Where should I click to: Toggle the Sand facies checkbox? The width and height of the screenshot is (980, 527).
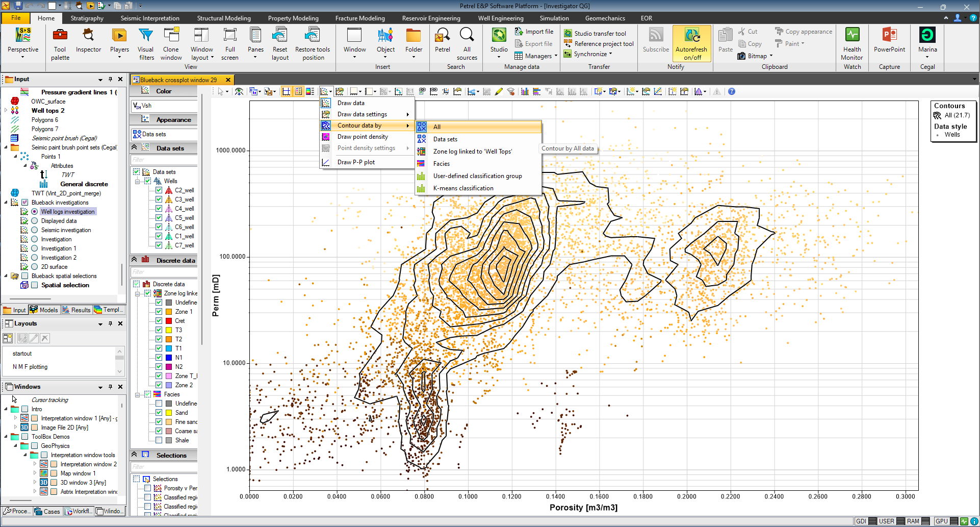click(x=159, y=413)
